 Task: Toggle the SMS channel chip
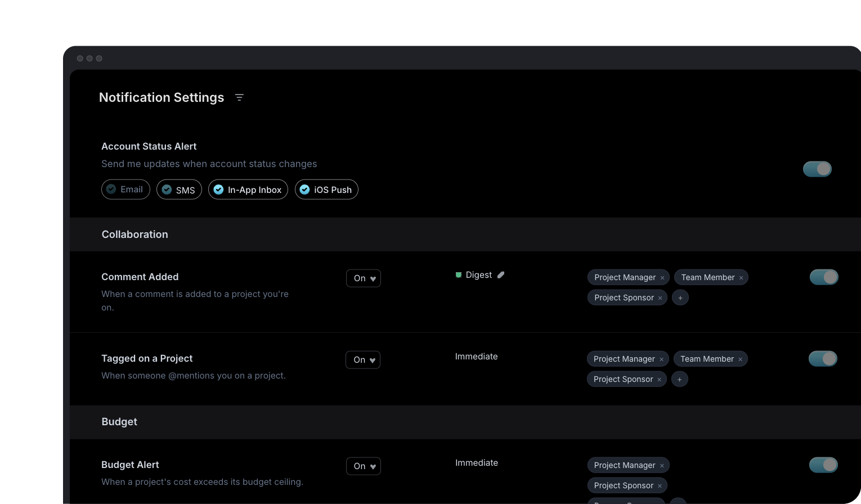[x=179, y=190]
